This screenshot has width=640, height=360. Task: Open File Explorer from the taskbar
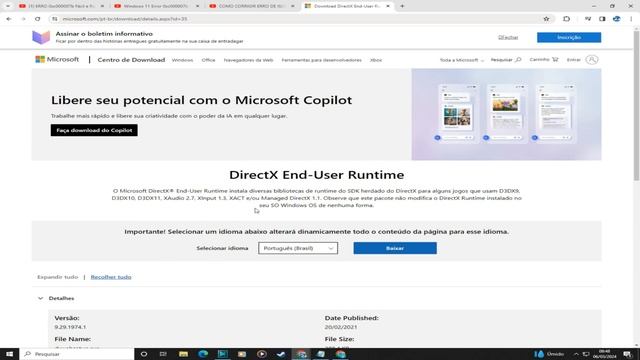(183, 354)
